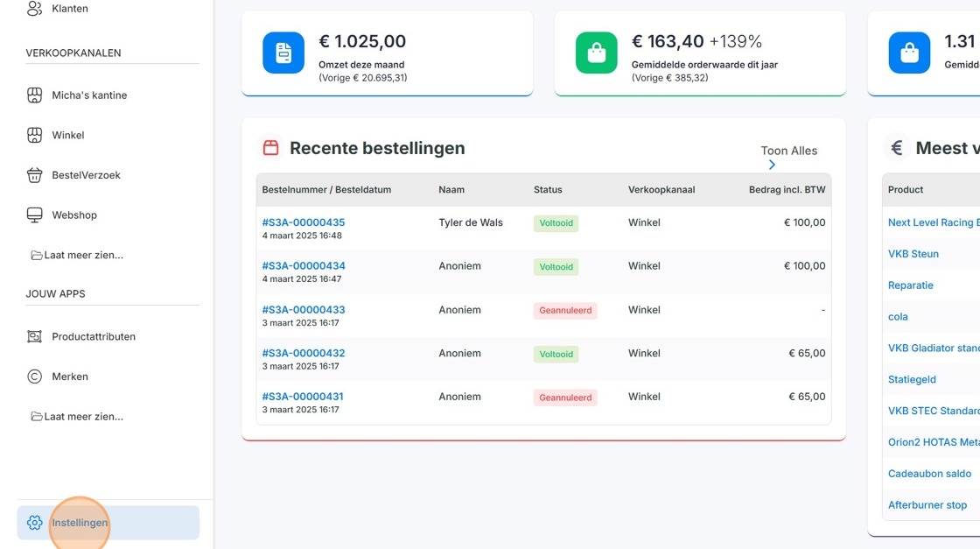The width and height of the screenshot is (980, 549).
Task: Click the Toon Alles chevron arrow
Action: pos(772,165)
